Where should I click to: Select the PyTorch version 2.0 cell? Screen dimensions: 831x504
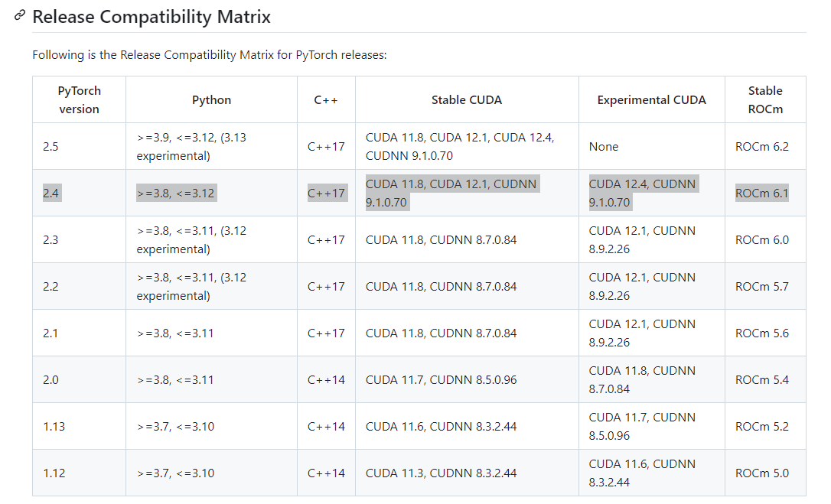point(51,379)
